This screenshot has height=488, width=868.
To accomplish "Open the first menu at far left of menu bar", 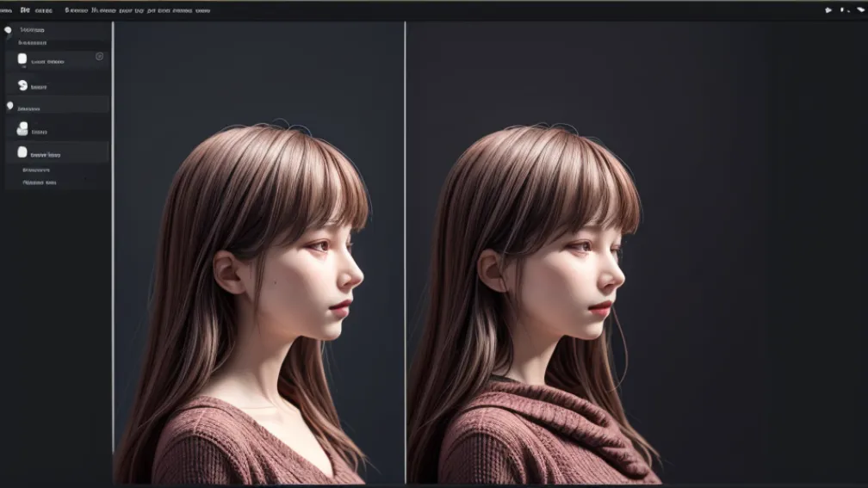I will 5,10.
